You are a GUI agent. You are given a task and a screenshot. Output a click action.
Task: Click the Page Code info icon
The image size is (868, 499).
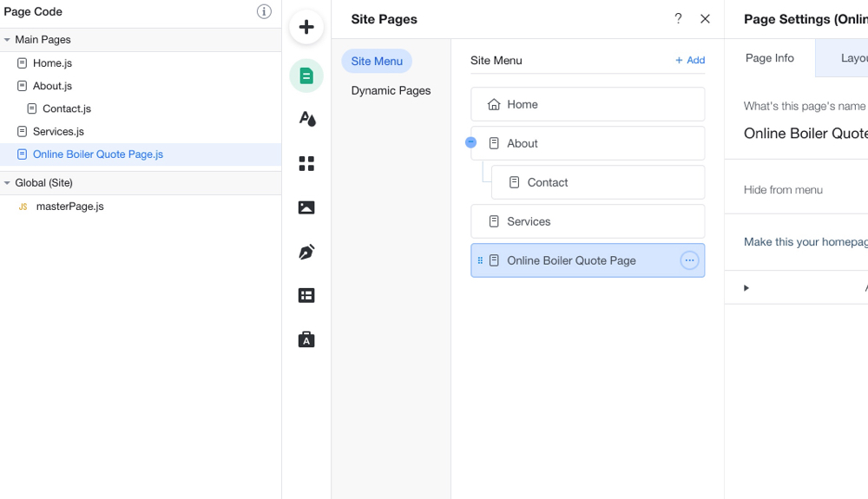click(x=264, y=11)
